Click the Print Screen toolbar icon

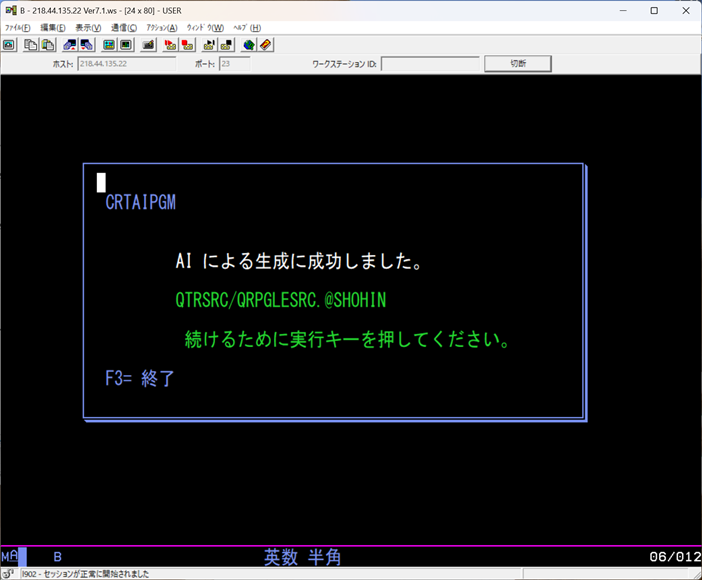pos(9,45)
